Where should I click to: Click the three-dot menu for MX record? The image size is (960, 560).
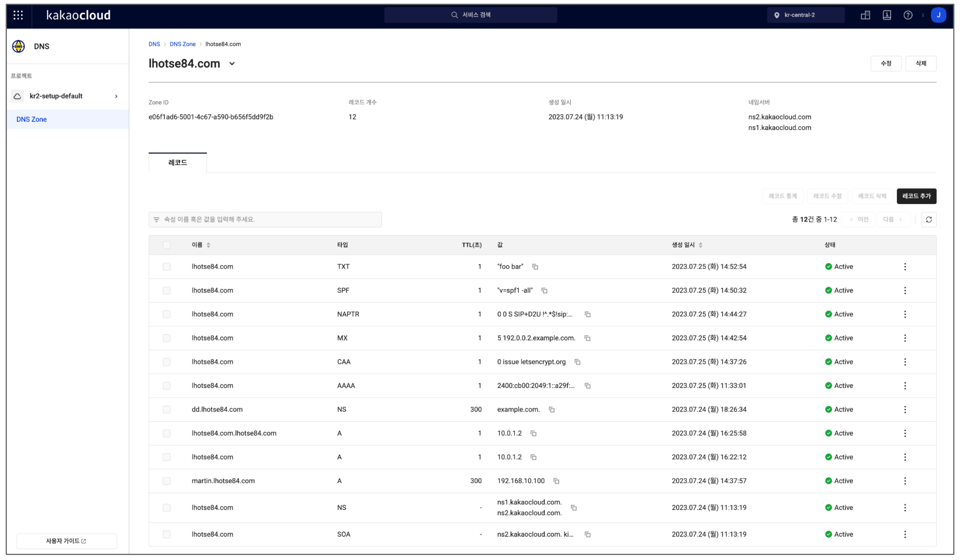[905, 337]
